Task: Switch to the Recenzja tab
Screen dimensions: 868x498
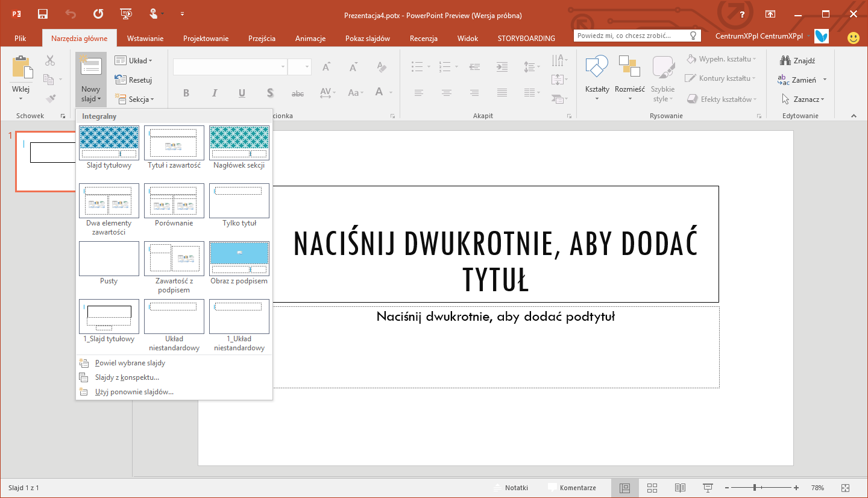Action: [424, 38]
